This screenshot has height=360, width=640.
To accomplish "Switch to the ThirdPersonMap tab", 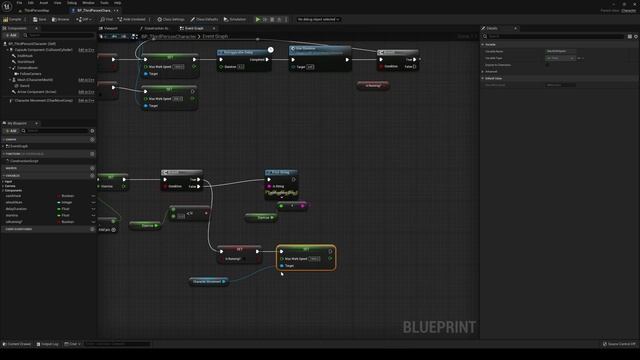I will pyautogui.click(x=35, y=10).
